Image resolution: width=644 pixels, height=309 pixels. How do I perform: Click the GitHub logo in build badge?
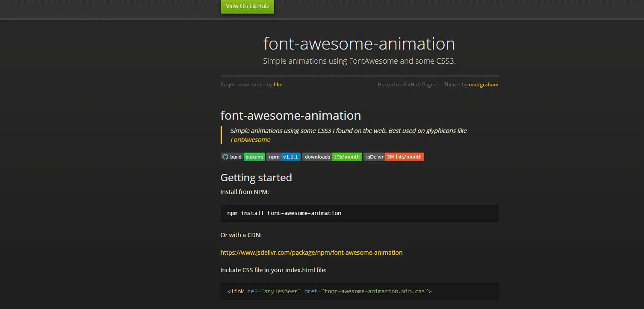click(x=225, y=157)
